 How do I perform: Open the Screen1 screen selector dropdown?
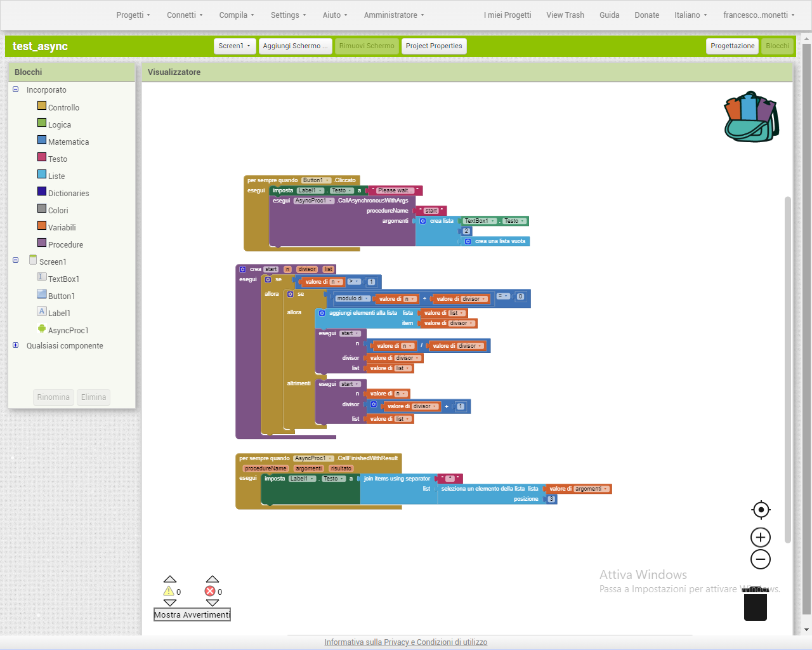(x=235, y=46)
